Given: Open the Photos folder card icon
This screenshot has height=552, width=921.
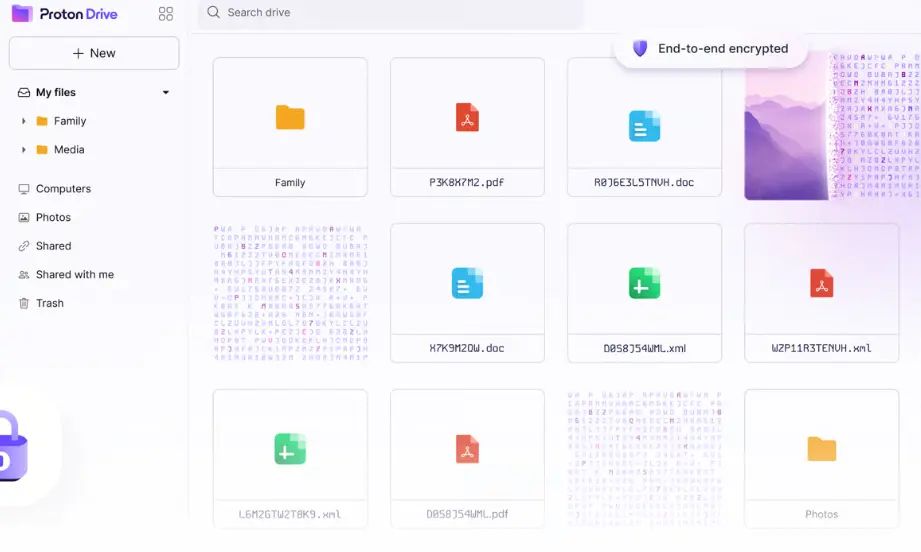Looking at the screenshot, I should tap(822, 449).
